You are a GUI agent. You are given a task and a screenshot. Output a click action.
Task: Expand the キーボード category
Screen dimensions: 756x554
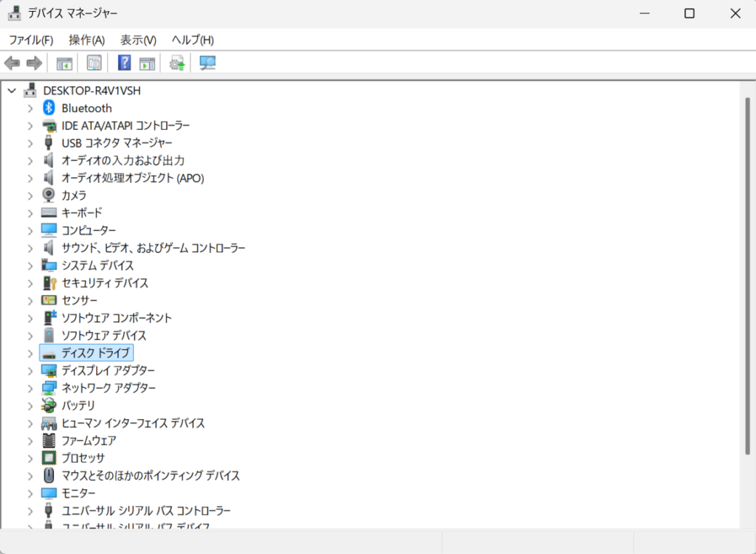tap(30, 213)
